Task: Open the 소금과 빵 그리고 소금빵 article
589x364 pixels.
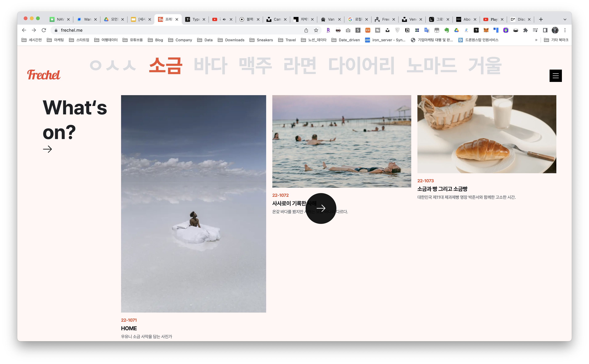Action: click(442, 189)
